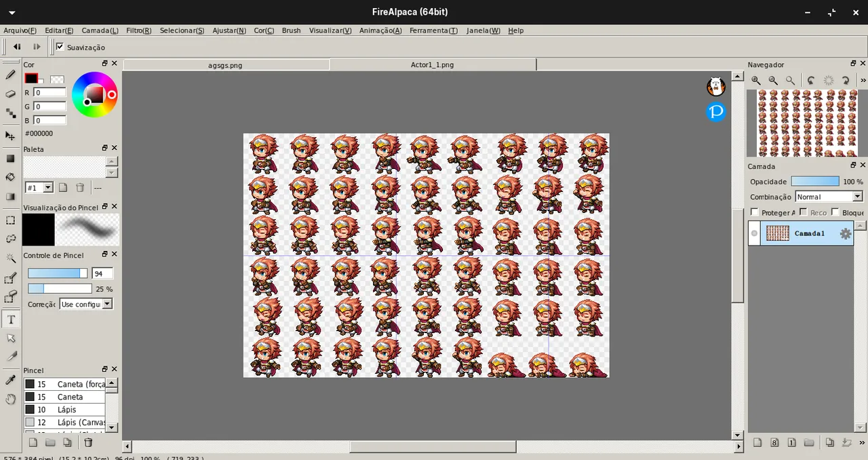Add new brush in Pincel panel
Image resolution: width=868 pixels, height=460 pixels.
pos(33,442)
